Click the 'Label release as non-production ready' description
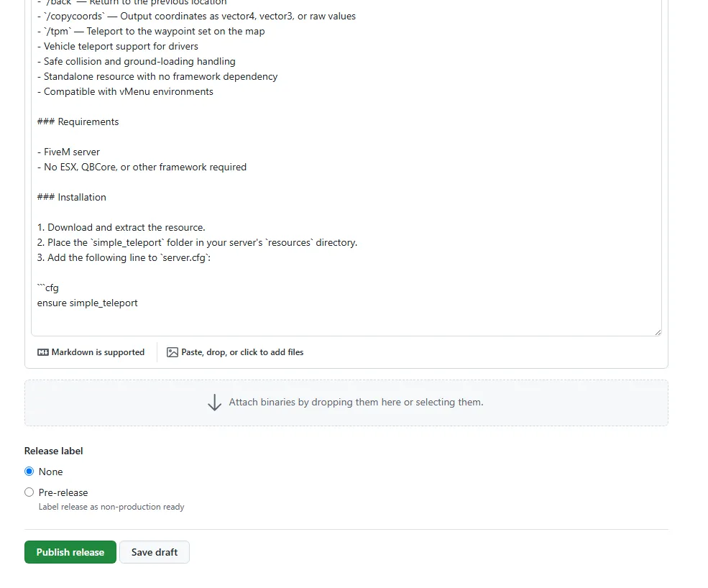The image size is (708, 588). 111,507
